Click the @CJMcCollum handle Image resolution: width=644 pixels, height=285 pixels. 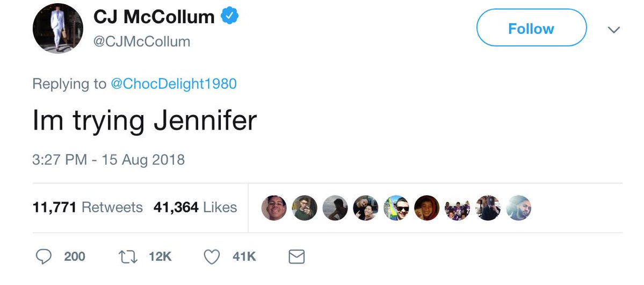point(142,42)
